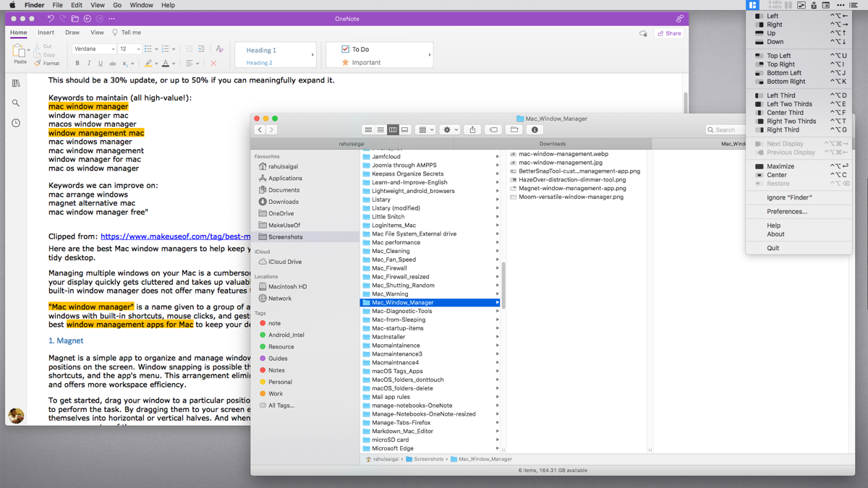The height and width of the screenshot is (488, 868).
Task: Click the red font color A swatch
Action: [x=166, y=64]
